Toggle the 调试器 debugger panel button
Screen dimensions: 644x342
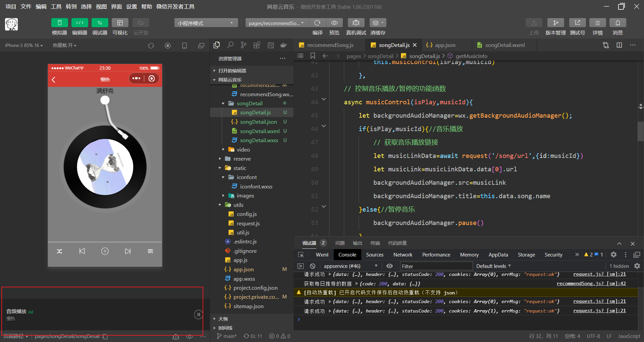[x=100, y=23]
